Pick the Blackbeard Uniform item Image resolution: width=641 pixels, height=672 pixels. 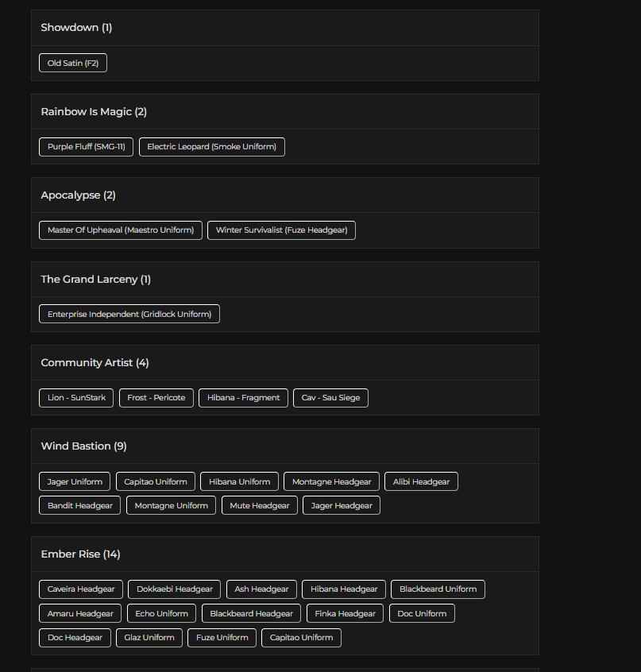pyautogui.click(x=438, y=589)
